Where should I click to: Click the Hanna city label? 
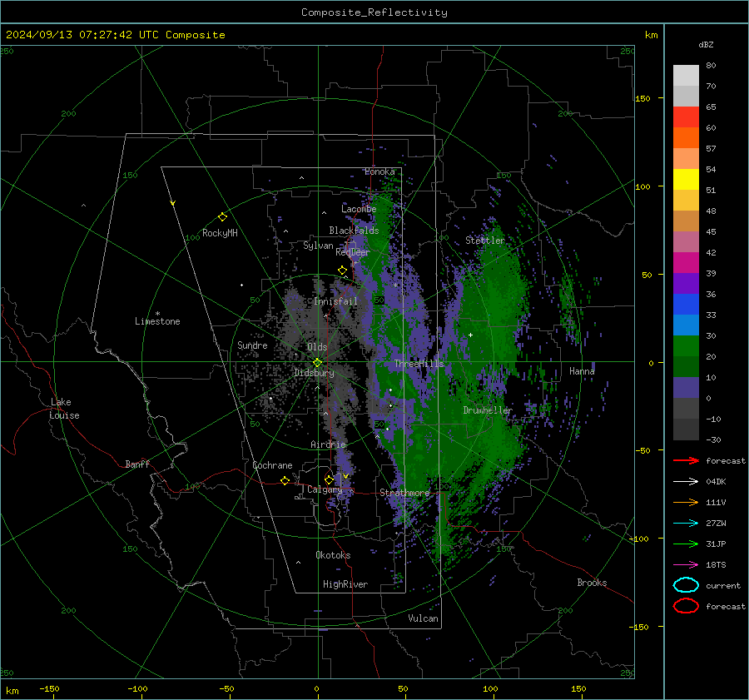(582, 370)
